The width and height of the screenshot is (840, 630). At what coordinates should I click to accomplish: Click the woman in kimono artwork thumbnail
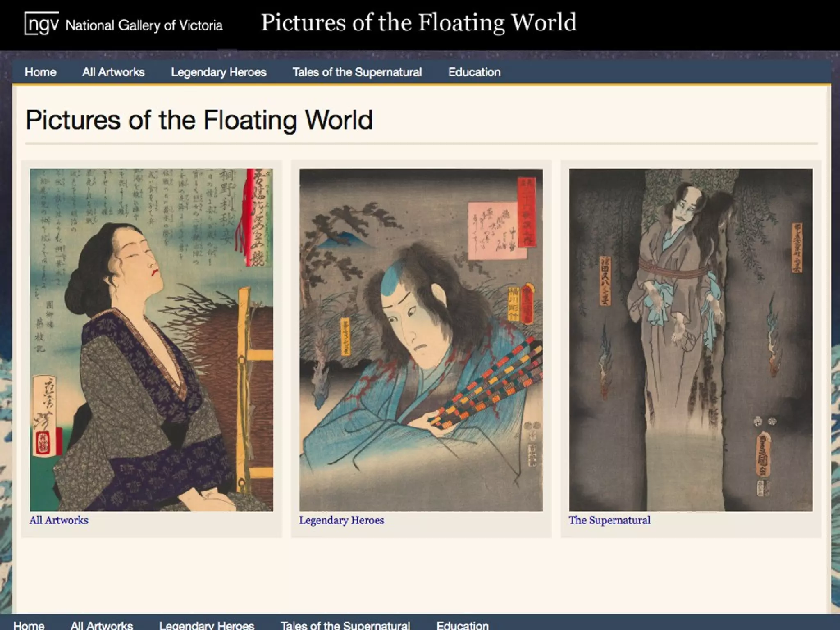tap(151, 340)
